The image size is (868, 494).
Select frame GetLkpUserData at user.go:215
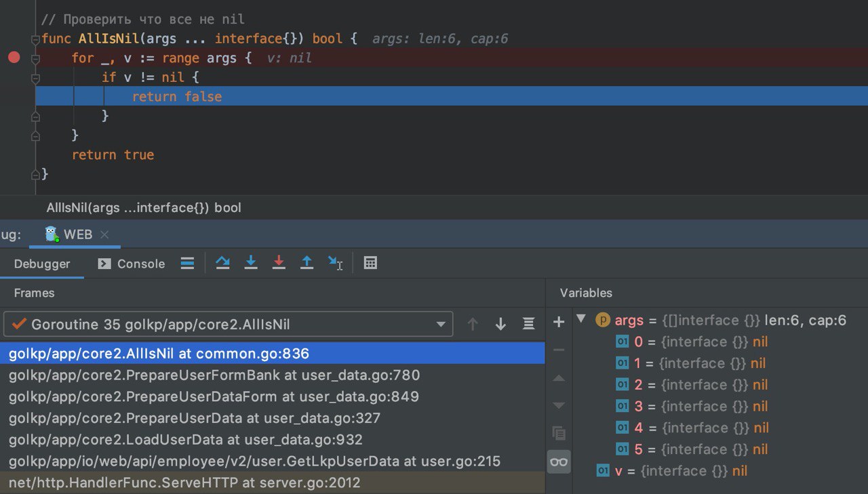click(273, 461)
